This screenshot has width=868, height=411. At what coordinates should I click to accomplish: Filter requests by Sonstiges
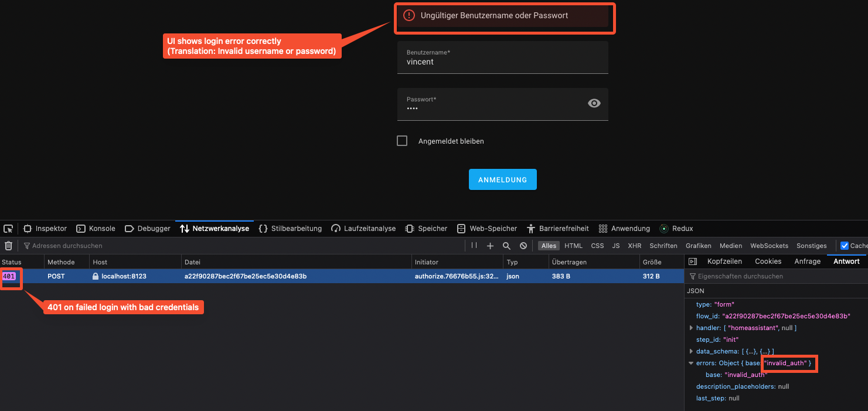tap(812, 246)
